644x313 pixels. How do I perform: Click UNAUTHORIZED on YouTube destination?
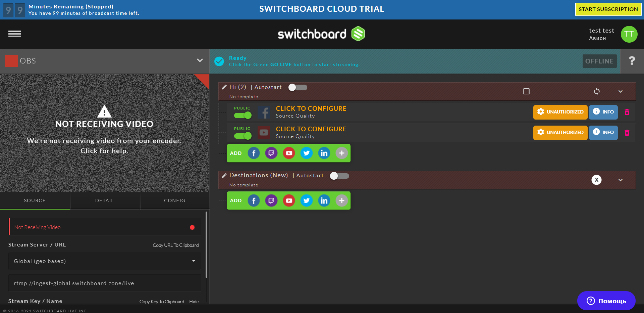pyautogui.click(x=560, y=133)
